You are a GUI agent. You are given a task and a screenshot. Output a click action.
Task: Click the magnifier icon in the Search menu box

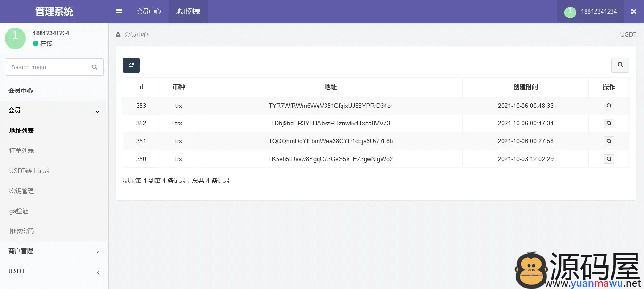coord(95,67)
